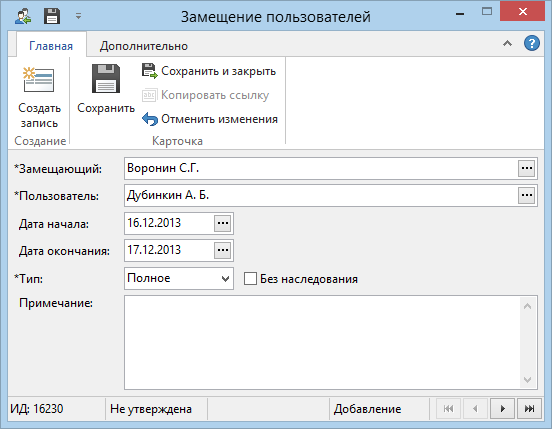Open the quick access toolbar customize arrow
The image size is (552, 429).
tap(78, 16)
